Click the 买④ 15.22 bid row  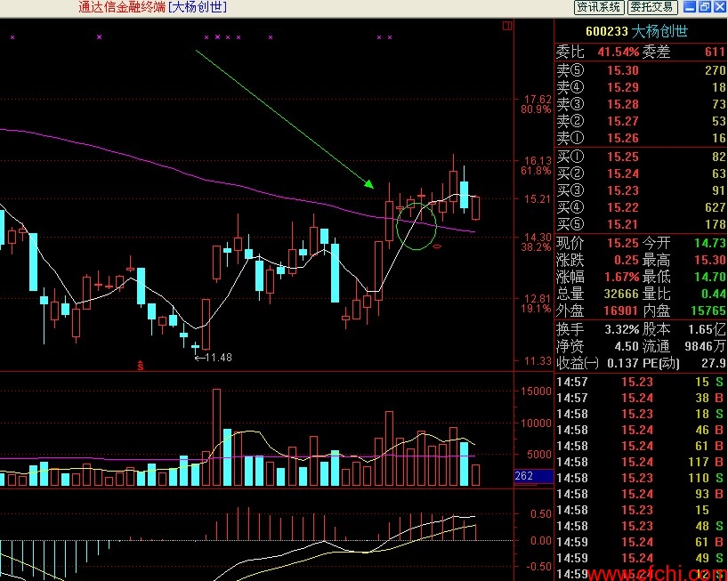tap(641, 207)
